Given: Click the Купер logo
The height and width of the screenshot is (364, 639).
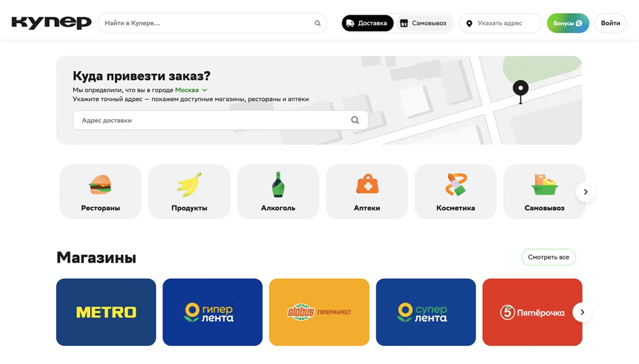Looking at the screenshot, I should point(51,23).
